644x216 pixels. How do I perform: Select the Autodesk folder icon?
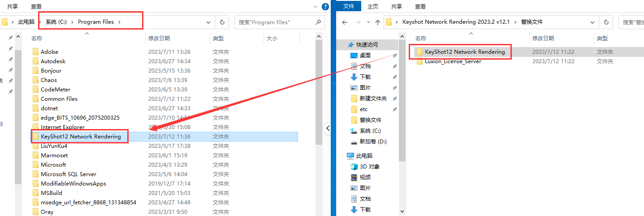point(36,61)
